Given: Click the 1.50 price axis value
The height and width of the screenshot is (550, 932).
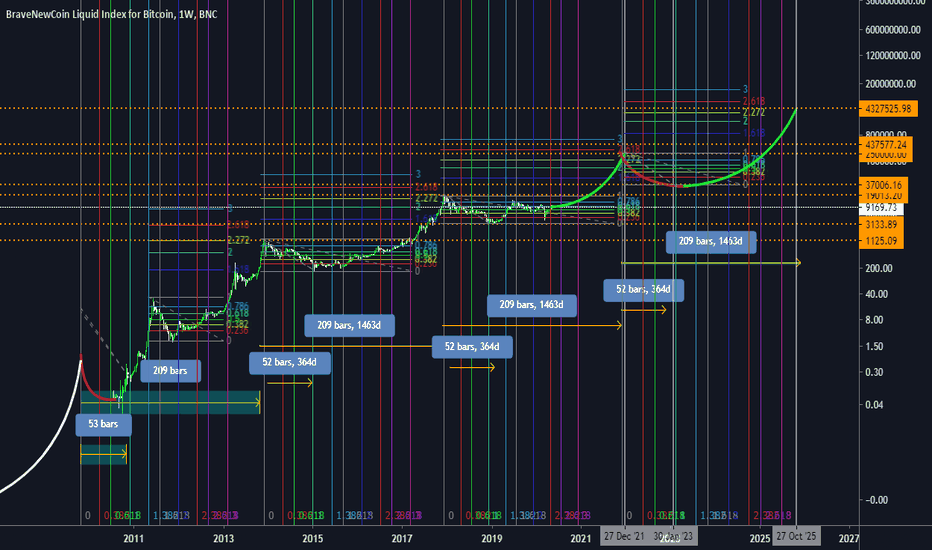Looking at the screenshot, I should tap(874, 346).
